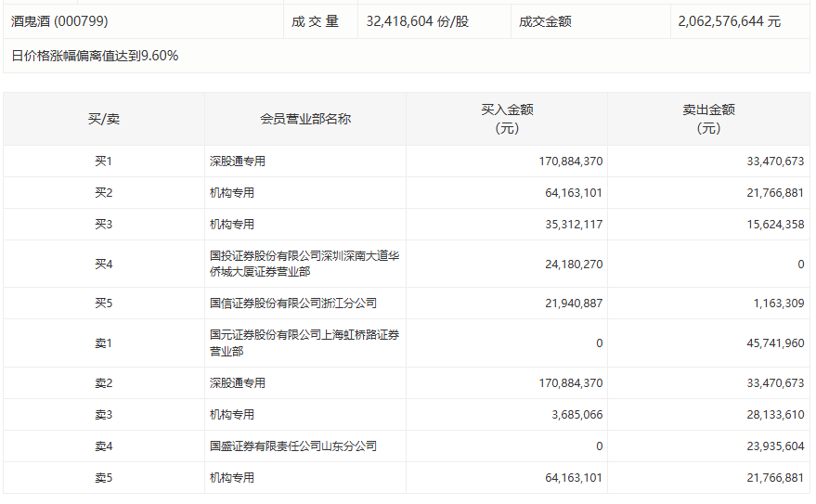Click the turnover value 2,062,576,644 元
Screen dimensions: 816x504
pos(730,21)
